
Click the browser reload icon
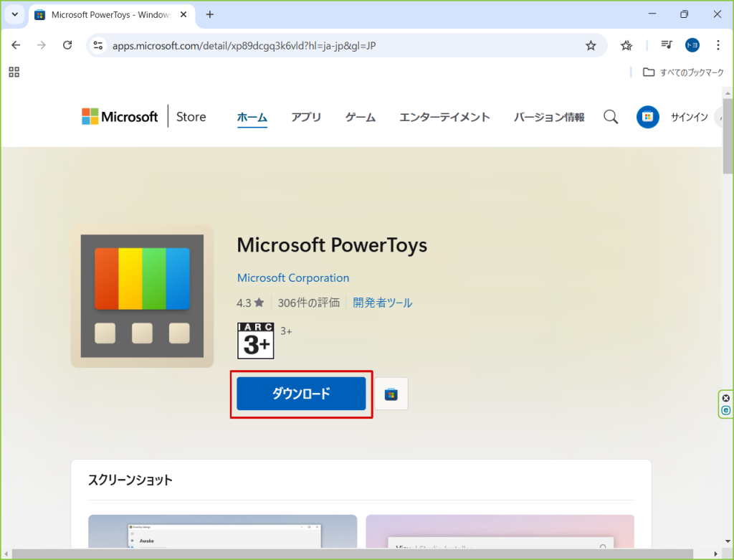(67, 45)
